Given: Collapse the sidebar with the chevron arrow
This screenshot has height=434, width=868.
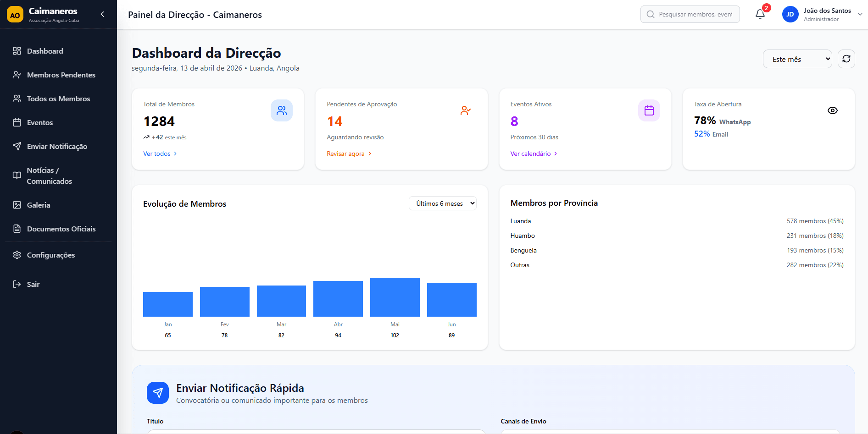Looking at the screenshot, I should coord(102,14).
